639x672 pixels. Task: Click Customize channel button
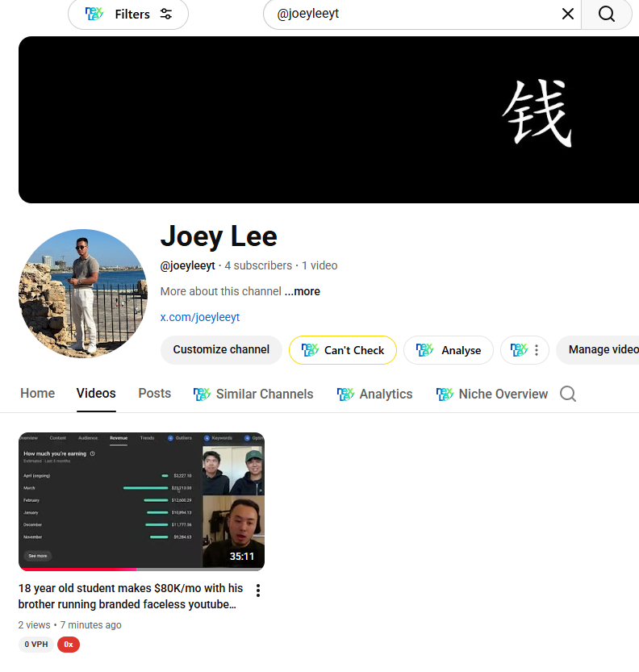221,350
